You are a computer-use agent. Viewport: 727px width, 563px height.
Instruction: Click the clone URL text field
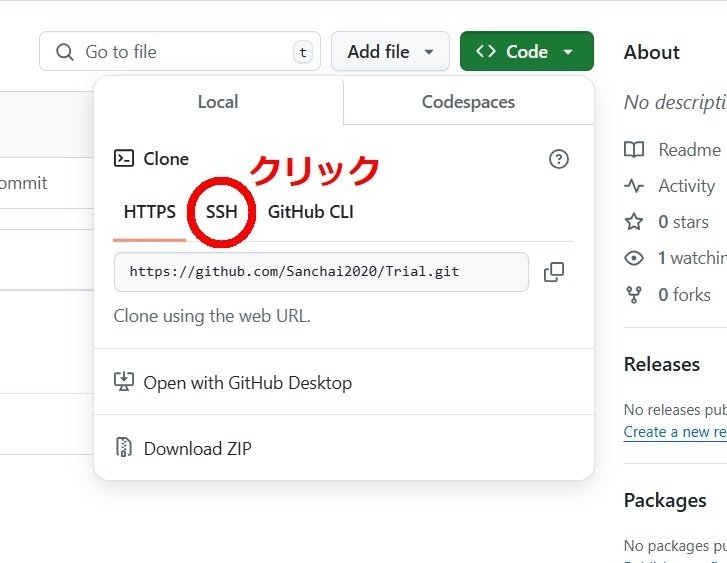click(321, 272)
